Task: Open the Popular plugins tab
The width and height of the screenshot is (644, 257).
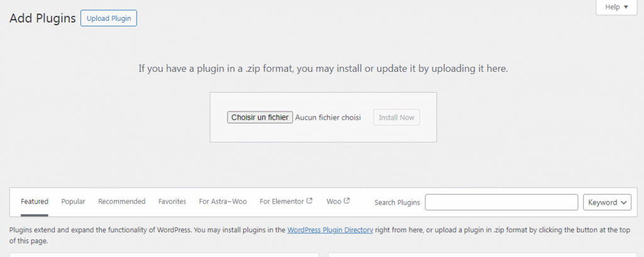Action: pos(73,202)
